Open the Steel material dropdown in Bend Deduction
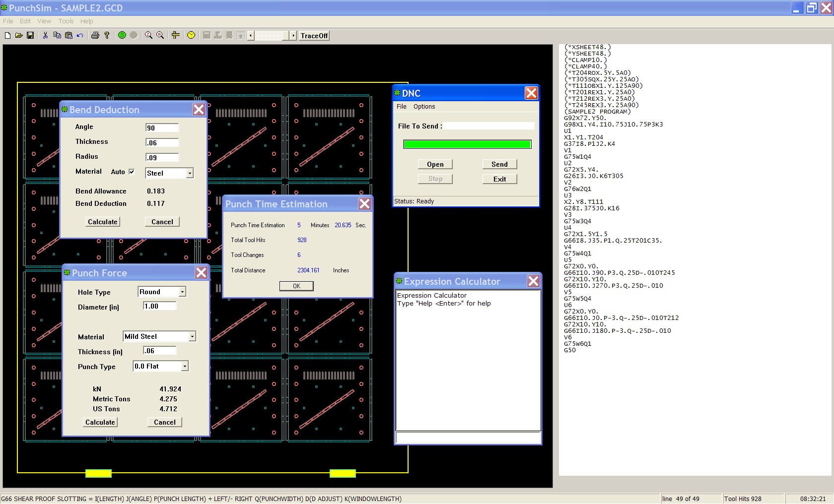 coord(189,173)
